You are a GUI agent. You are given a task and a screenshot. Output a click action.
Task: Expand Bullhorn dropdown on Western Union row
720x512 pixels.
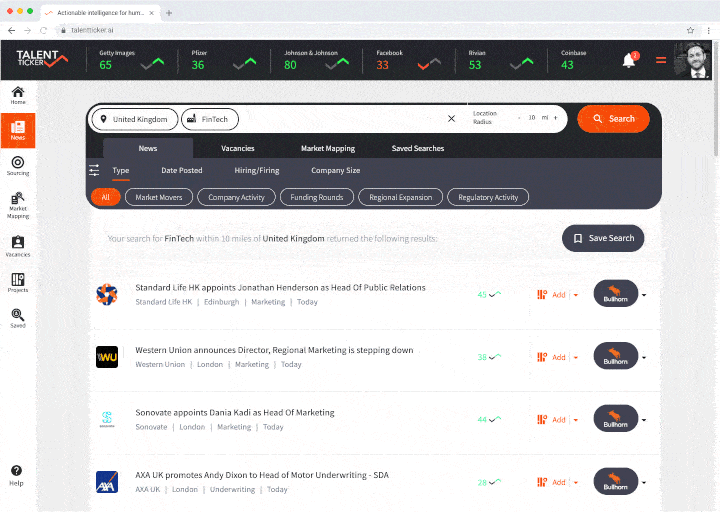coord(644,358)
